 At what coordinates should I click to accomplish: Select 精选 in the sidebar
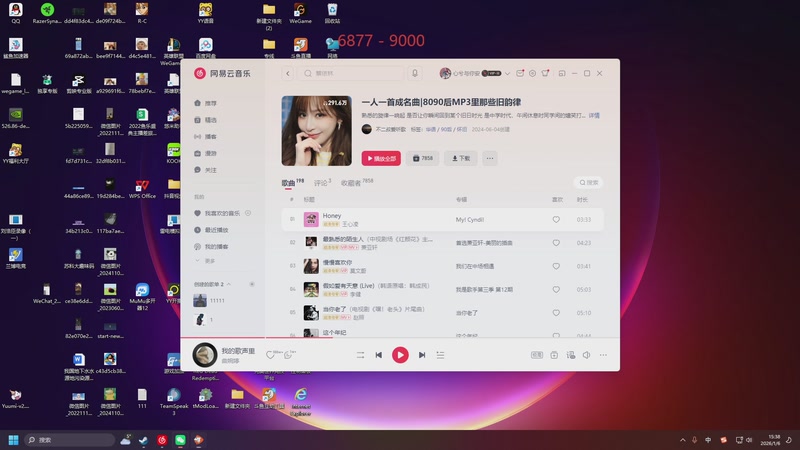click(211, 120)
